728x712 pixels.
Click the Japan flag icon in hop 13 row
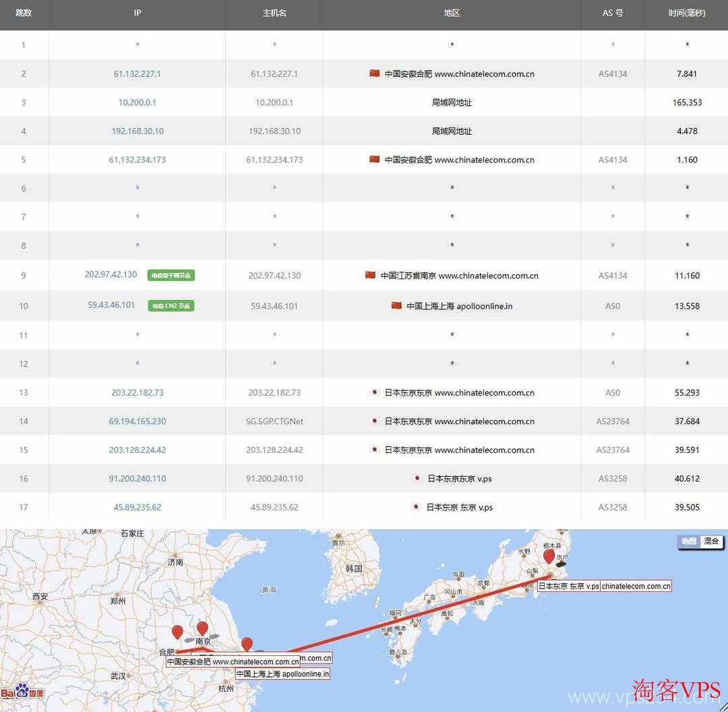tap(375, 392)
